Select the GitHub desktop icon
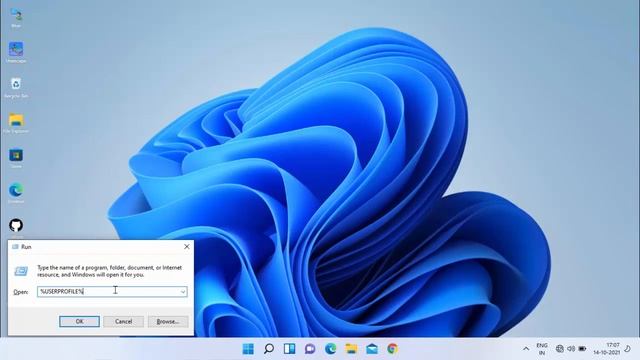The width and height of the screenshot is (640, 360). click(16, 225)
